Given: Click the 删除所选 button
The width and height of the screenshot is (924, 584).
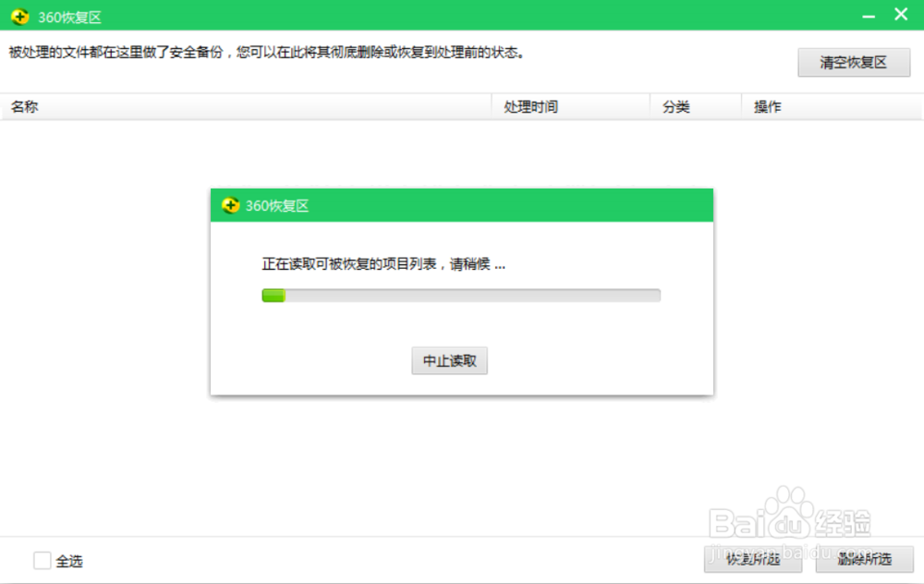Looking at the screenshot, I should coord(865,558).
